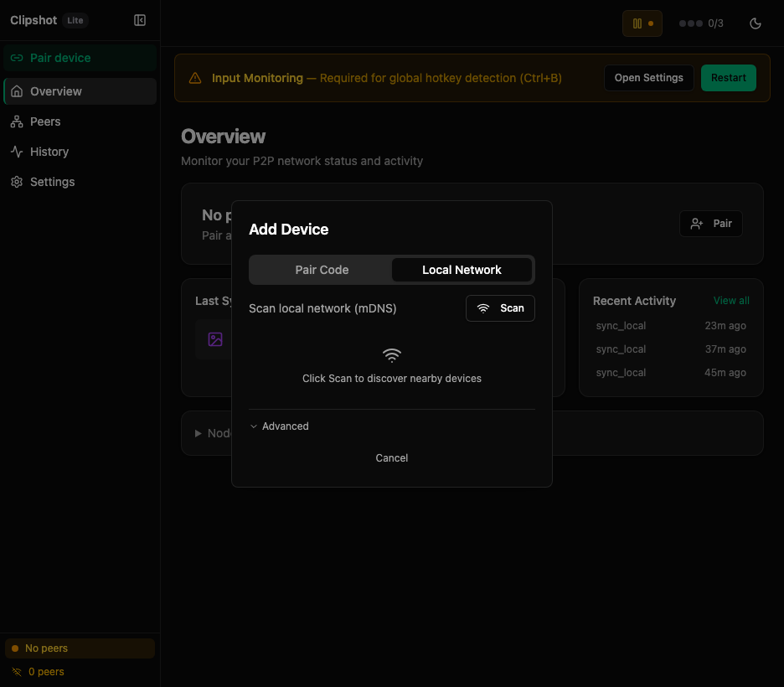Open View all recent activity
Image resolution: width=784 pixels, height=687 pixels.
pos(731,300)
